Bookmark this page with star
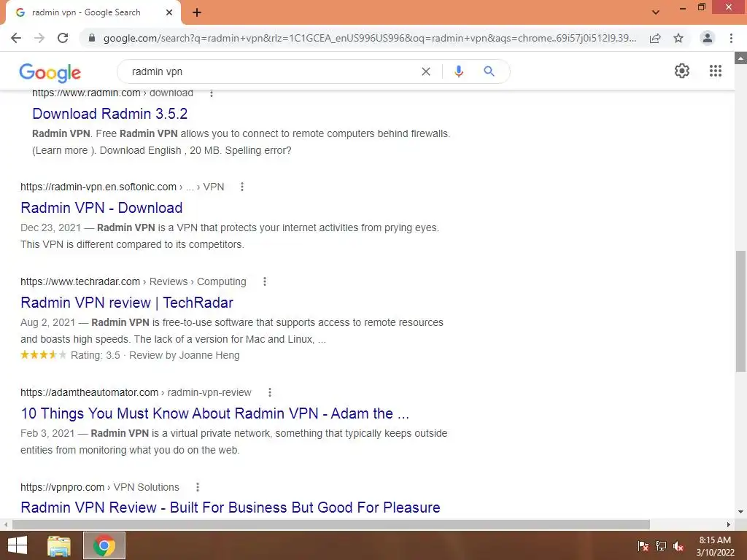 coord(678,38)
